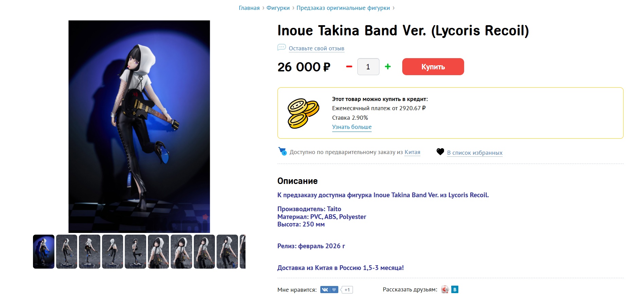This screenshot has height=304, width=644.
Task: Go to Главная breadcrumb
Action: click(x=249, y=8)
